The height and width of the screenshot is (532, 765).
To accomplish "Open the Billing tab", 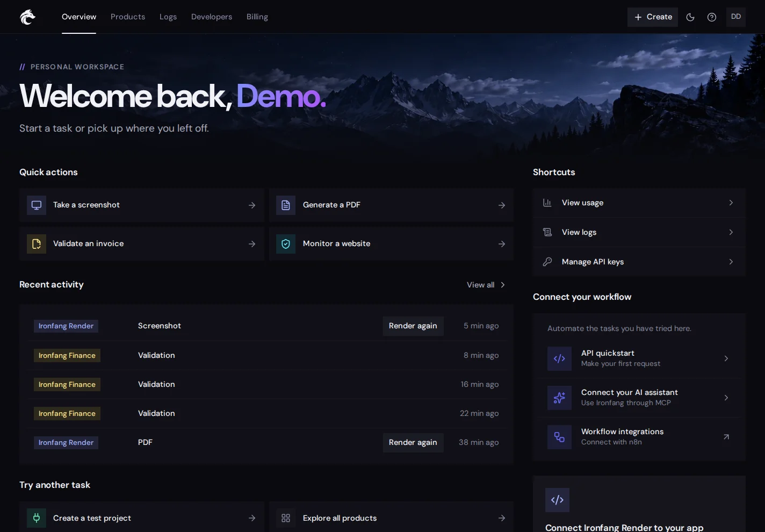I will [x=257, y=17].
